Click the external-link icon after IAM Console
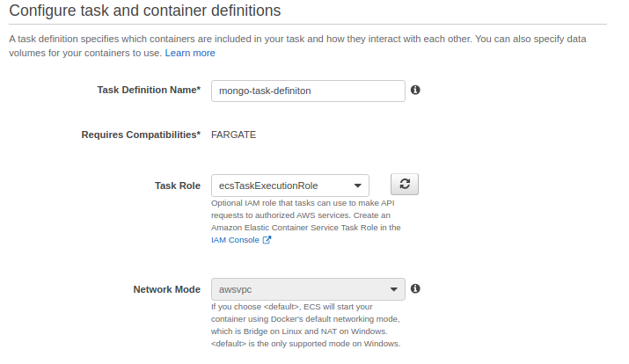Screen dimensions: 629x364 coord(267,240)
